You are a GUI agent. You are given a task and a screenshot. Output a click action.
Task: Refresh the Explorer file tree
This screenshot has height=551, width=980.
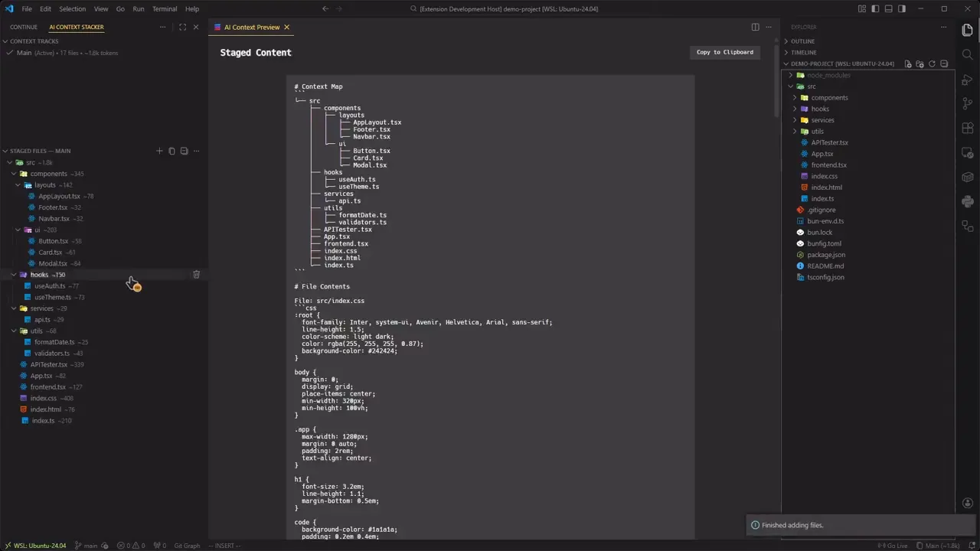[x=932, y=64]
